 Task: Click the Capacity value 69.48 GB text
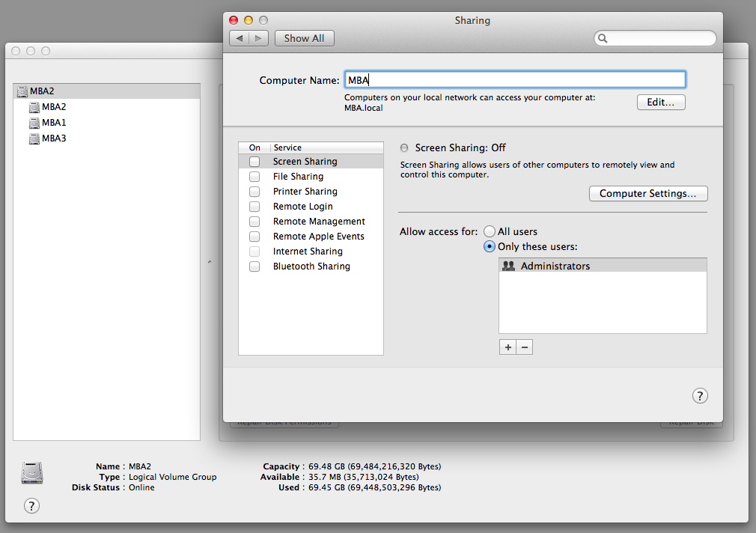point(374,466)
